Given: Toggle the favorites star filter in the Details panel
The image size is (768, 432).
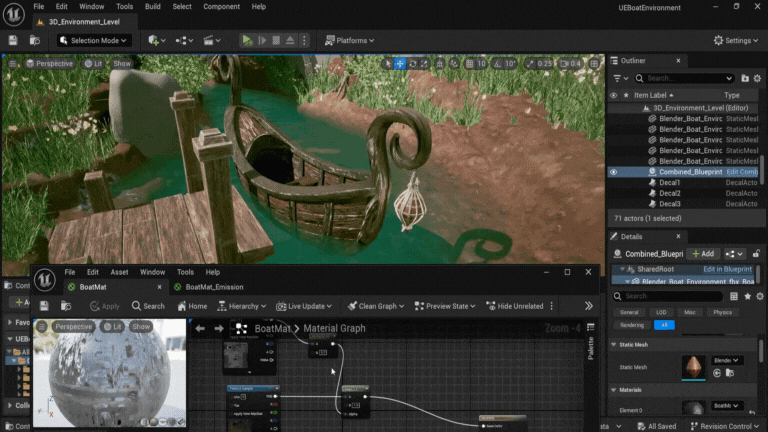Looking at the screenshot, I should (747, 296).
